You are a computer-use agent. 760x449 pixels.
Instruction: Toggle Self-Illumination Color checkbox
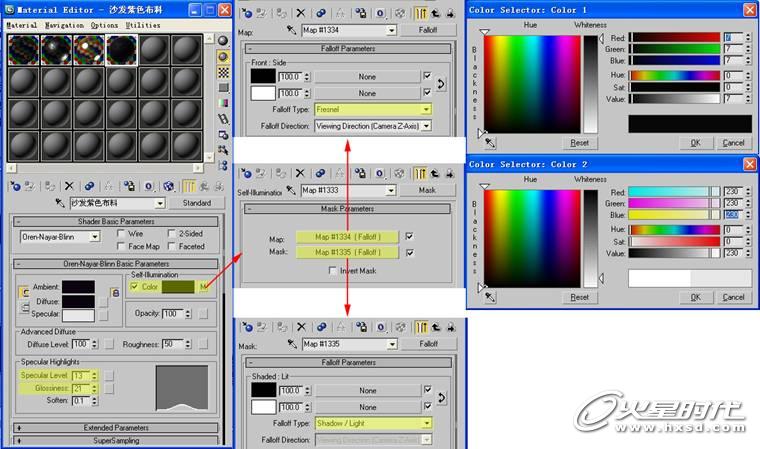(134, 287)
